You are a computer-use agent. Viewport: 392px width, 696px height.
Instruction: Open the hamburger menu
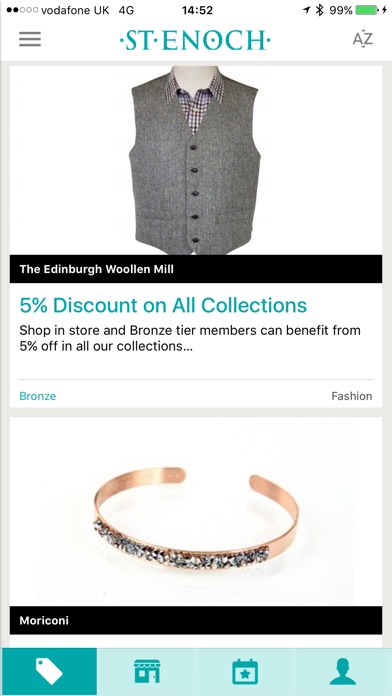tap(30, 40)
